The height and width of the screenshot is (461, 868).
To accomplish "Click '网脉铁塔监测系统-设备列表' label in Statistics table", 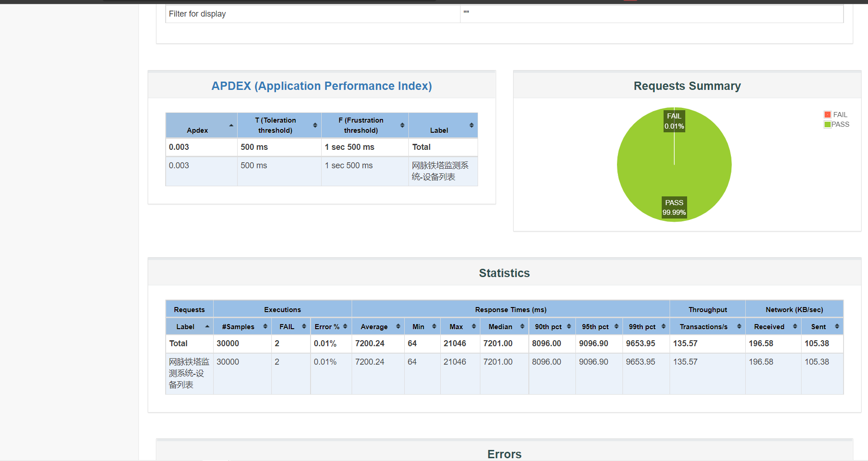I will [189, 373].
